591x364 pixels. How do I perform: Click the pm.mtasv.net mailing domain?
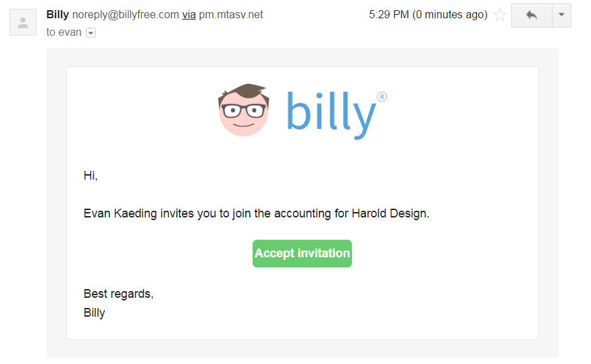(x=230, y=14)
